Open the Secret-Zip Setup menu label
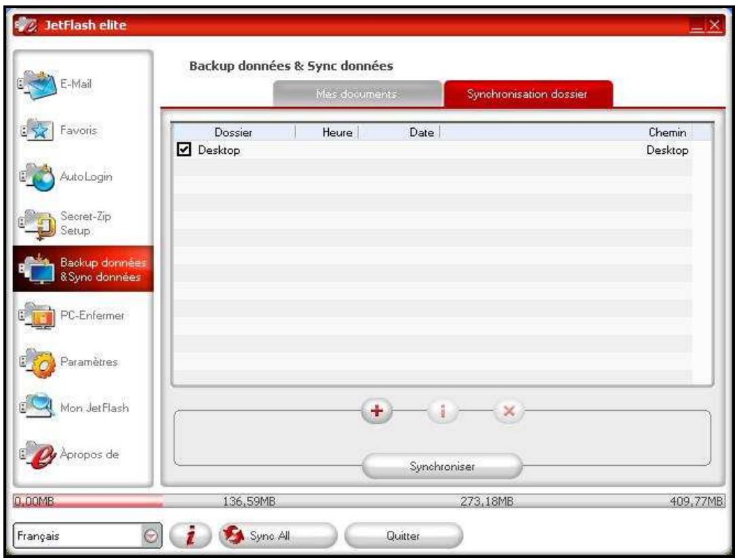737x560 pixels. click(x=85, y=223)
